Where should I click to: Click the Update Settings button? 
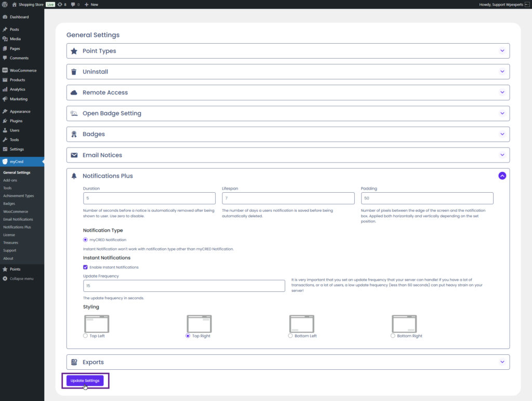point(85,381)
